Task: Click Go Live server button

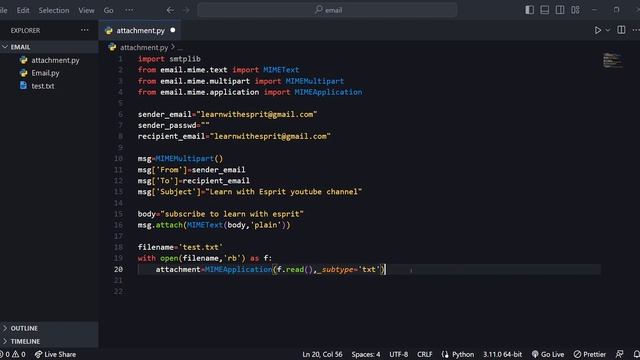Action: tap(548, 354)
